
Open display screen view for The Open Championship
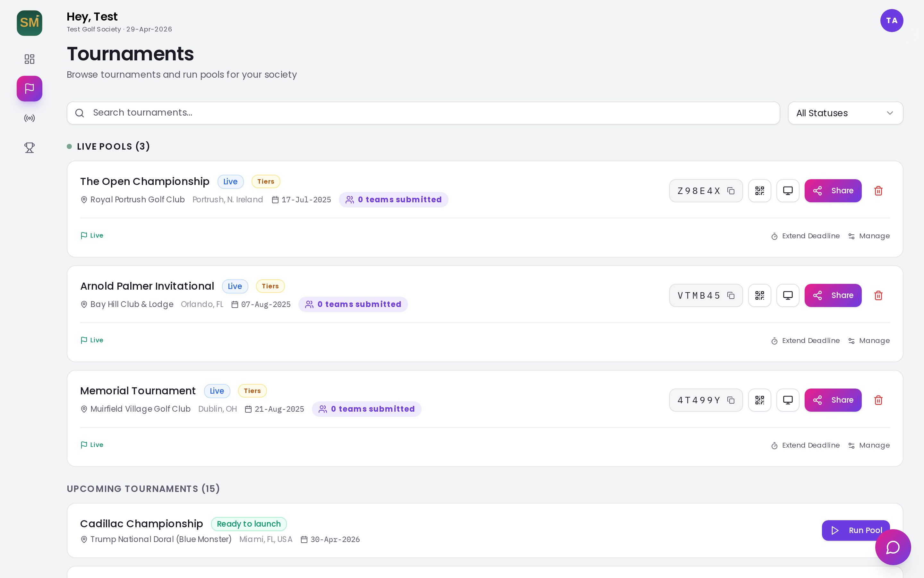788,191
